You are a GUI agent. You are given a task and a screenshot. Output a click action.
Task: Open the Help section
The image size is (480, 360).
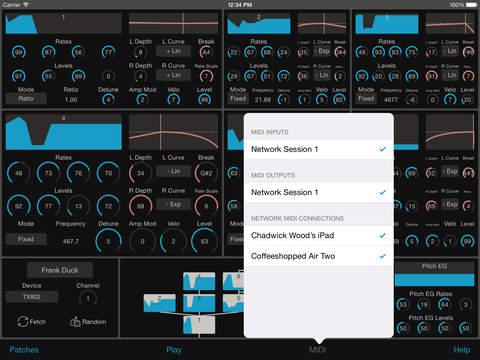pyautogui.click(x=462, y=350)
